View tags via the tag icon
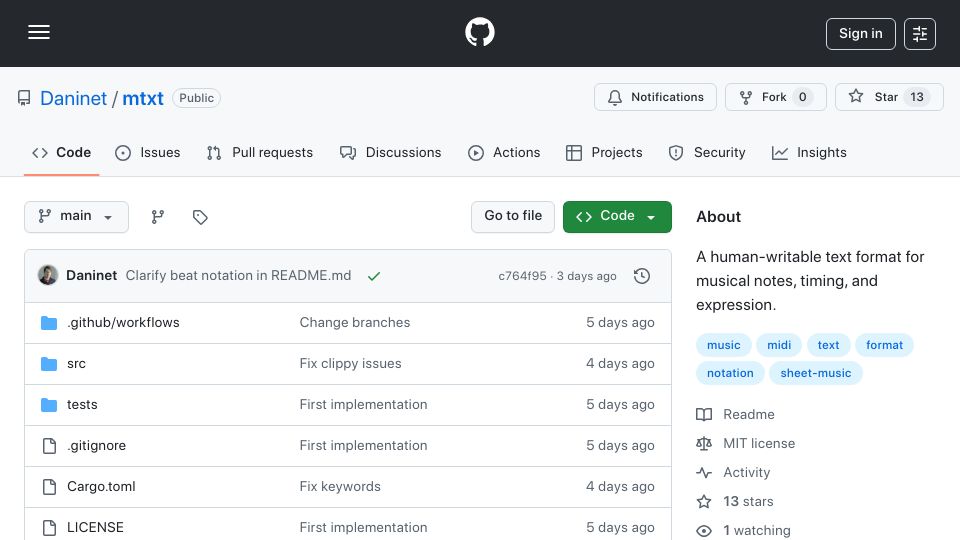 click(x=200, y=217)
